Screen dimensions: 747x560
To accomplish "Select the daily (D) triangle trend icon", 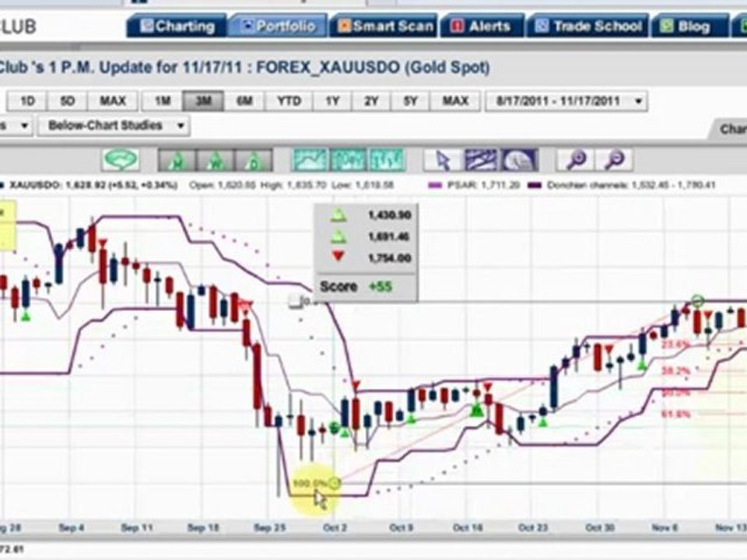I will click(254, 160).
